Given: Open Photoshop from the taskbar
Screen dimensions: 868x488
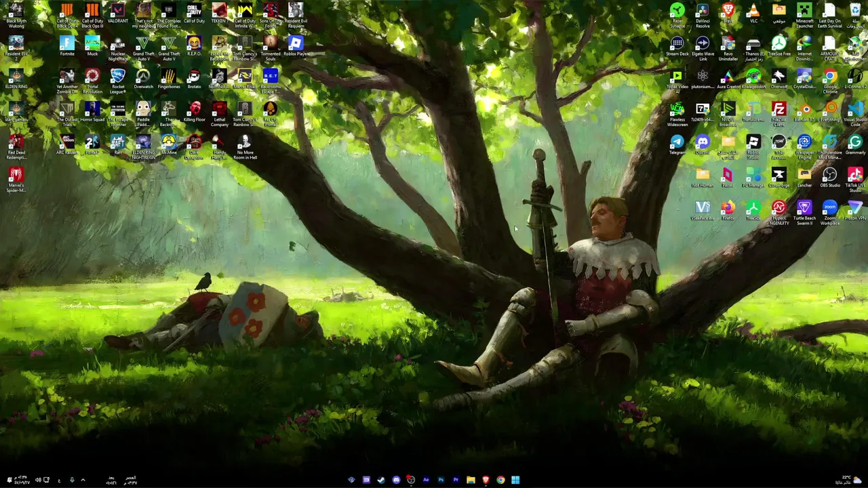Looking at the screenshot, I should coord(441,480).
